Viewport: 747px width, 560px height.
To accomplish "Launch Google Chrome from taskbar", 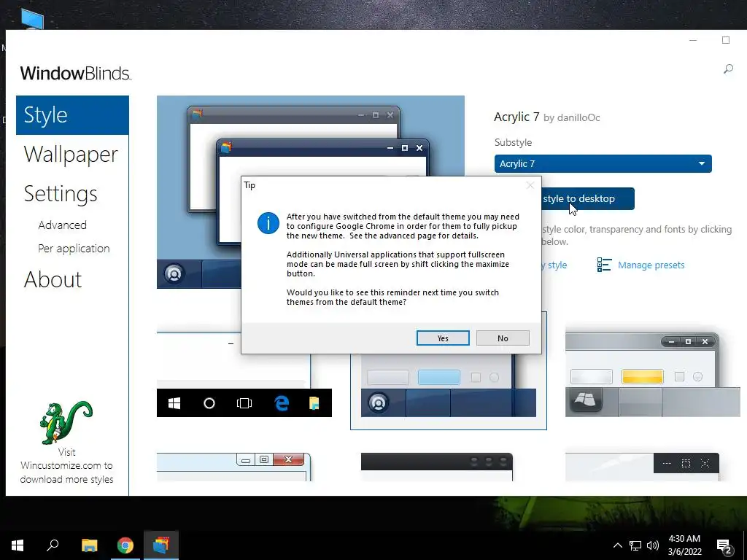I will pyautogui.click(x=125, y=545).
